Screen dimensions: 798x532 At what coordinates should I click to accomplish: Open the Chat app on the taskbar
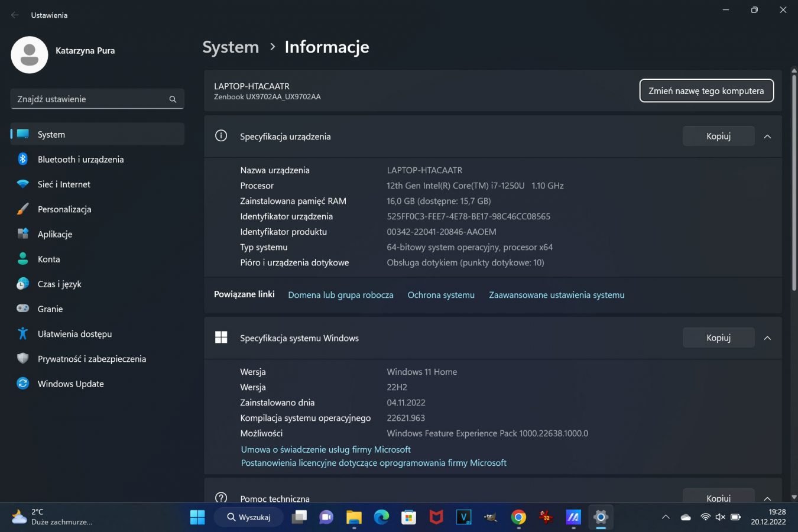tap(326, 517)
